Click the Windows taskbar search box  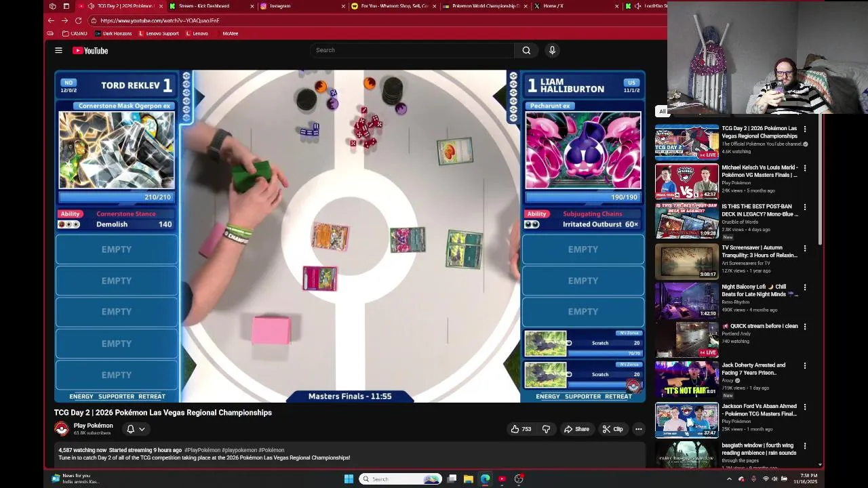pyautogui.click(x=400, y=479)
